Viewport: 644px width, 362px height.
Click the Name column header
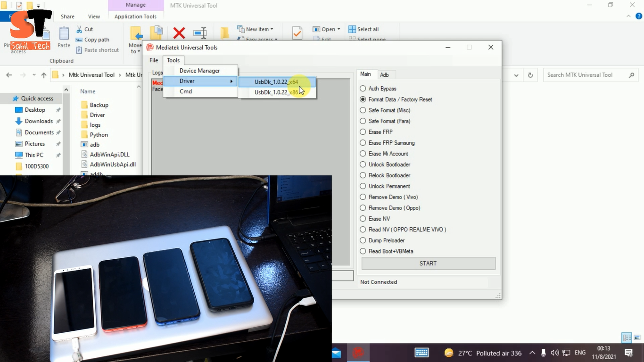click(88, 91)
